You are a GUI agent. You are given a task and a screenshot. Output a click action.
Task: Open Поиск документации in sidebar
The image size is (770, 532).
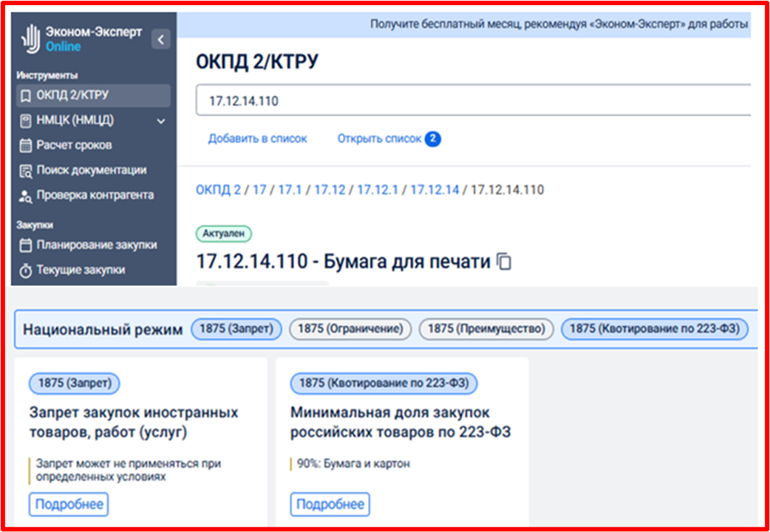[x=91, y=171]
